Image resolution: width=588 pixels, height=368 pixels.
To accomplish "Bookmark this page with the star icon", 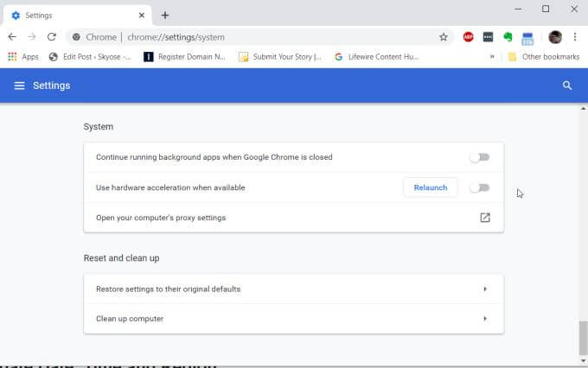I will [x=444, y=37].
